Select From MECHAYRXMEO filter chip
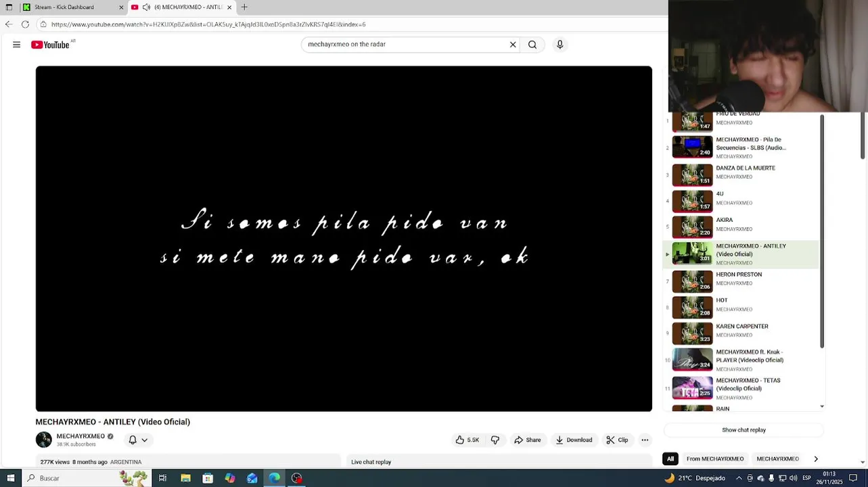868x487 pixels. pyautogui.click(x=714, y=459)
